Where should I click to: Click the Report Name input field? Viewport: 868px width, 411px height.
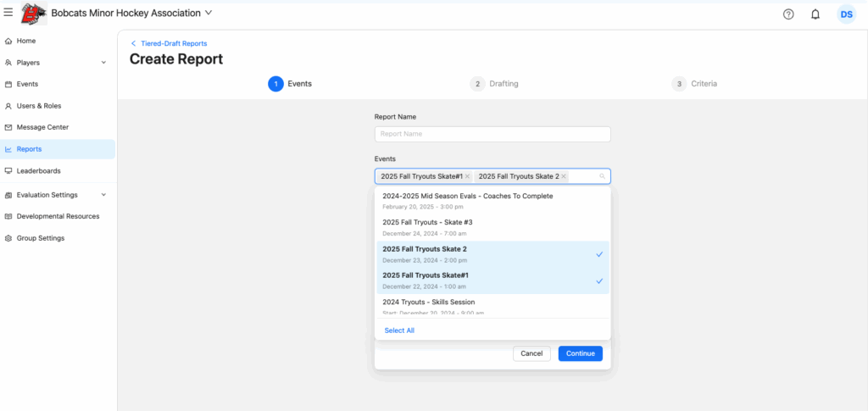tap(492, 134)
